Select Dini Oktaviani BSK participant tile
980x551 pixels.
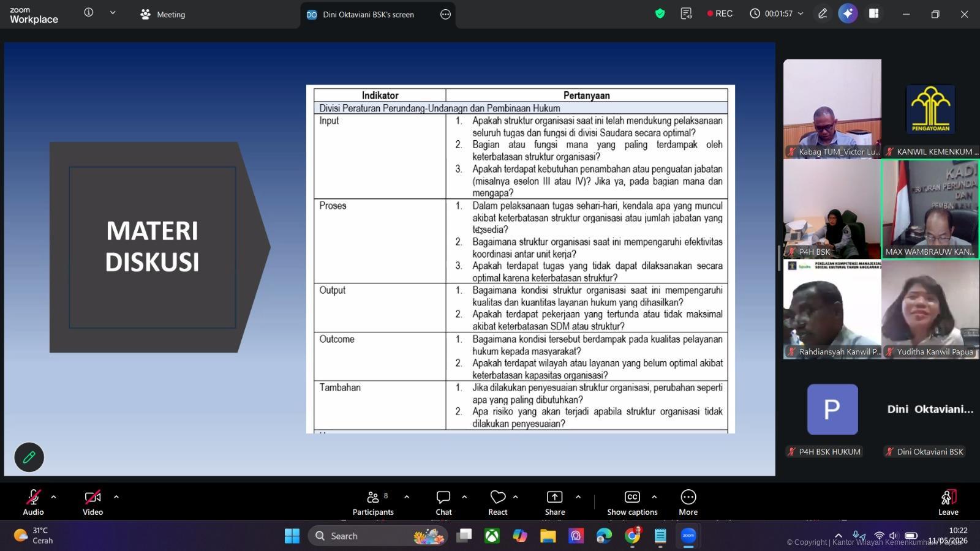(930, 410)
